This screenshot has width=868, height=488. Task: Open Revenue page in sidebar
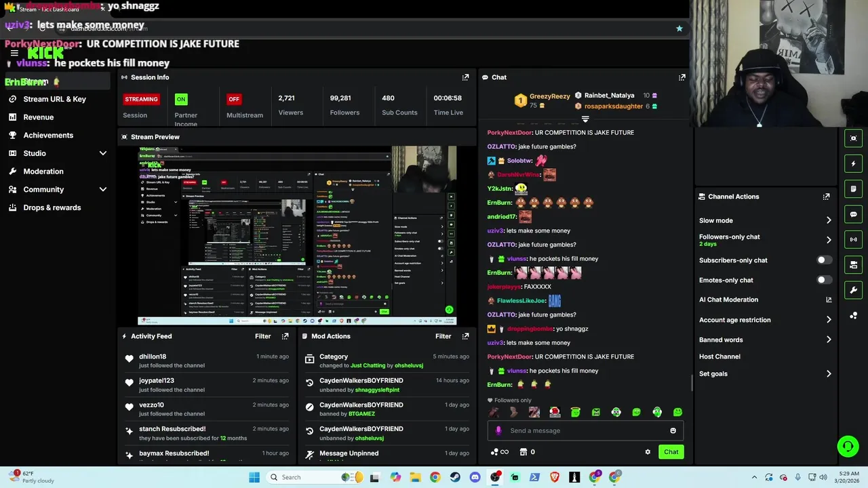click(38, 117)
